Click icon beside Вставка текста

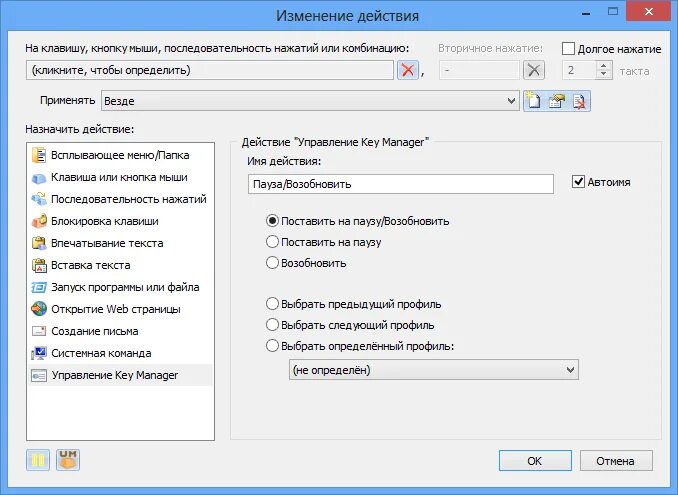[39, 265]
